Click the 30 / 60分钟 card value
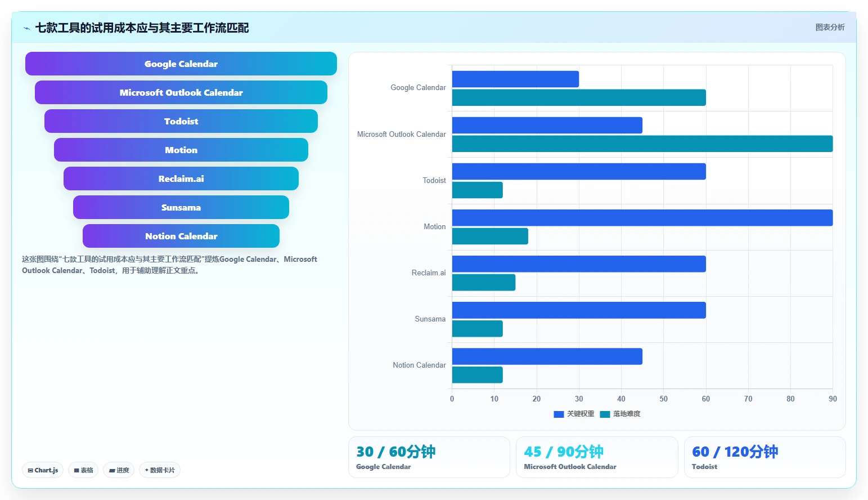Screen dimensions: 868x500 point(396,452)
